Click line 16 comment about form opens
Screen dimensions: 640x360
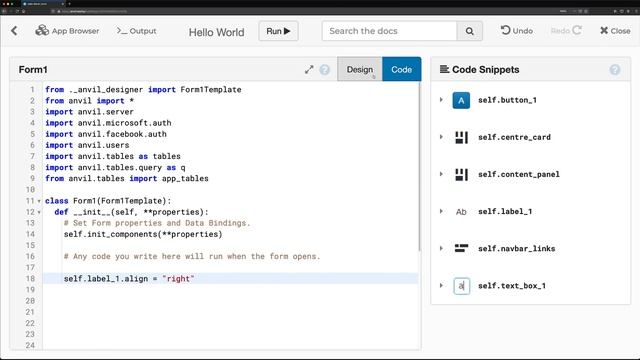tap(192, 256)
